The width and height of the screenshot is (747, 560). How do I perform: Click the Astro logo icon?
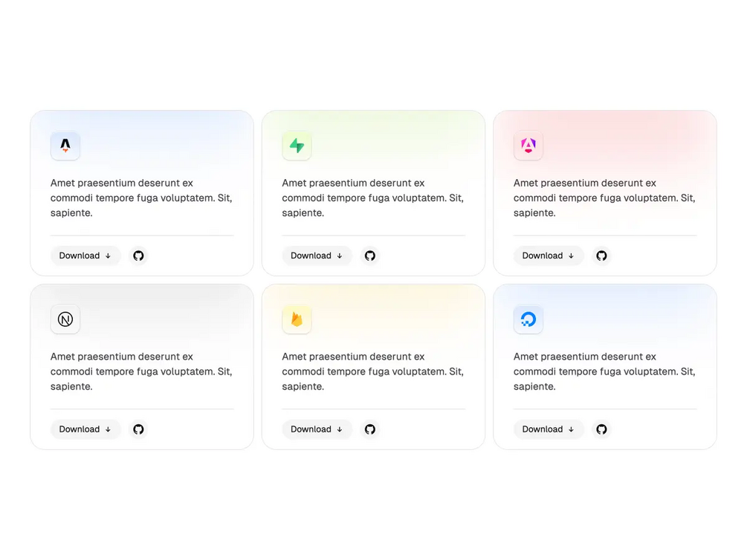click(x=65, y=146)
